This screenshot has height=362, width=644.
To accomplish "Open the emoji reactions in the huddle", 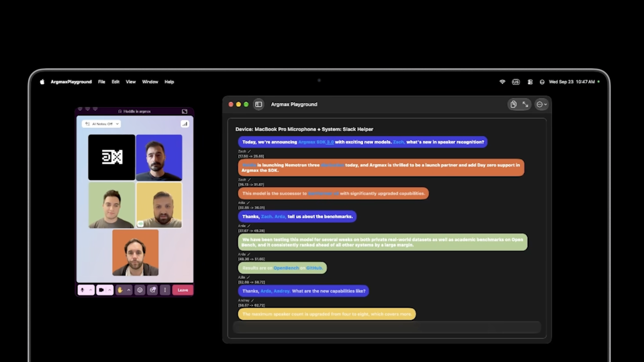I will click(140, 290).
